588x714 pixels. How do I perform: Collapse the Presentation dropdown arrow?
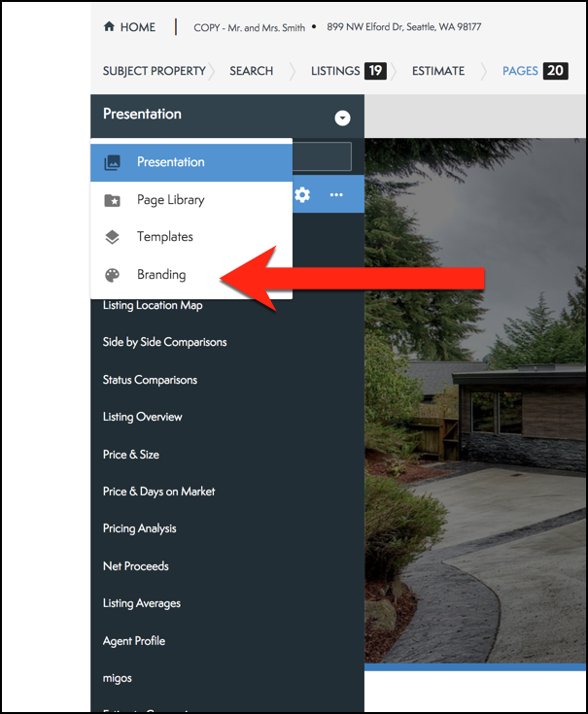pyautogui.click(x=342, y=118)
